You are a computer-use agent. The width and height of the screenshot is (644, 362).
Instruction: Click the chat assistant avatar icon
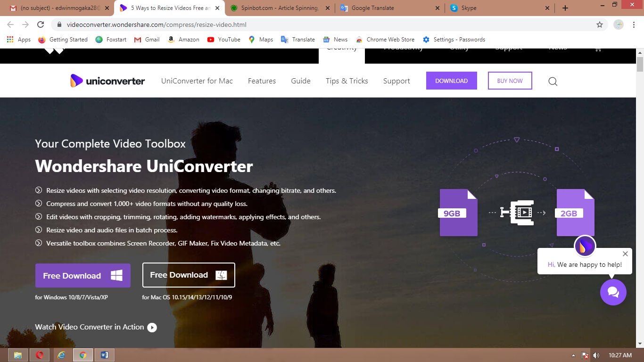click(x=585, y=246)
